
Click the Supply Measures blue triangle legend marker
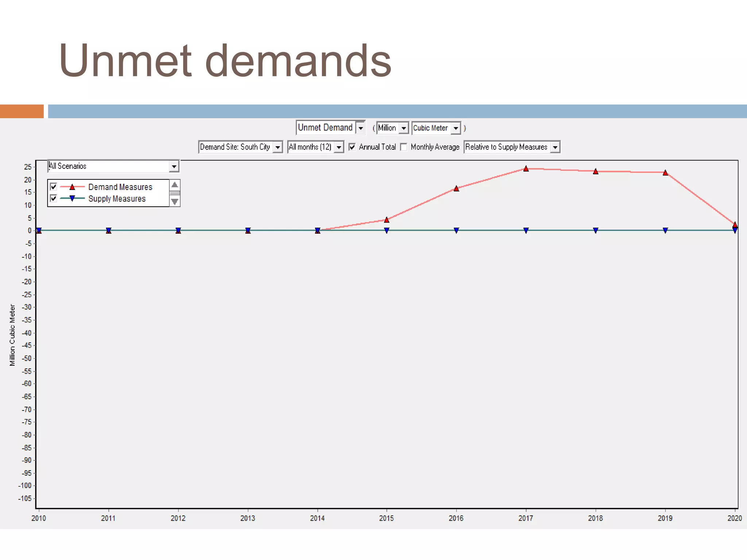(72, 198)
